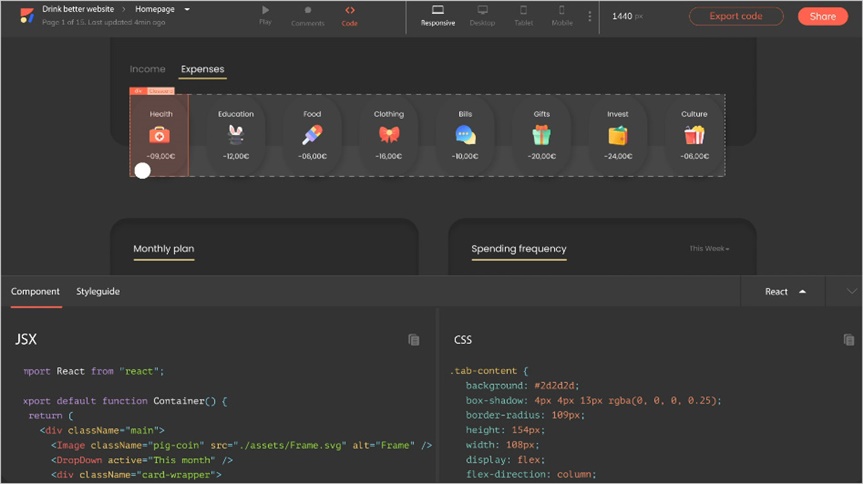This screenshot has width=863, height=484.
Task: Select the Culture popcorn icon
Action: [x=694, y=135]
